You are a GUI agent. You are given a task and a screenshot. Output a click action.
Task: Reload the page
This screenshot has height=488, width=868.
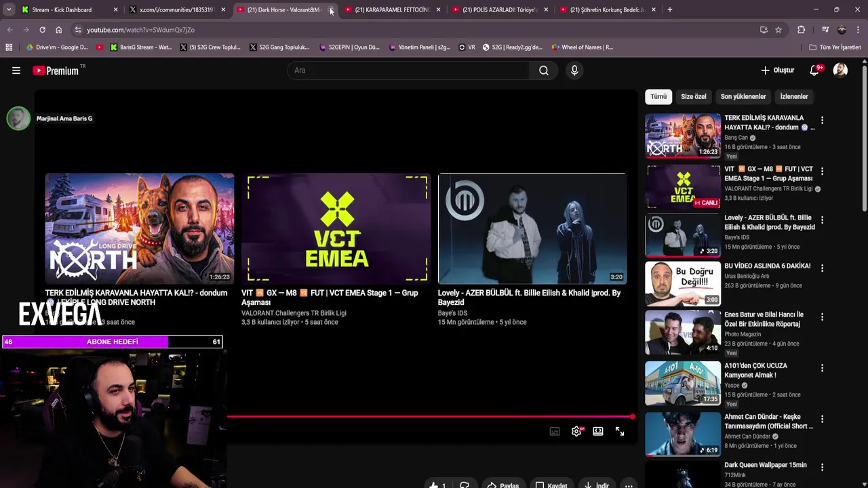[42, 30]
